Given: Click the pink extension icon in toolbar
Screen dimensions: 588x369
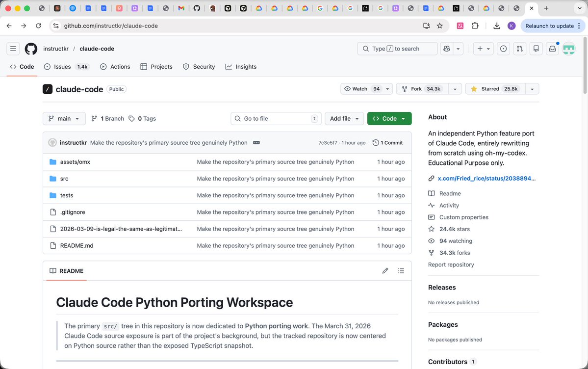Looking at the screenshot, I should [x=460, y=26].
